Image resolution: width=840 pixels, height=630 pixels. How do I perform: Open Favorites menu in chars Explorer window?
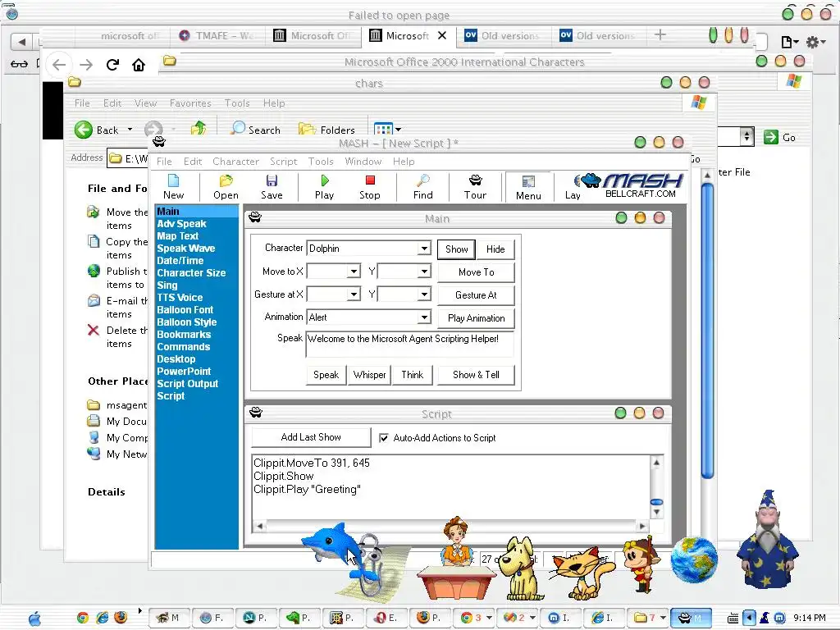pos(190,103)
